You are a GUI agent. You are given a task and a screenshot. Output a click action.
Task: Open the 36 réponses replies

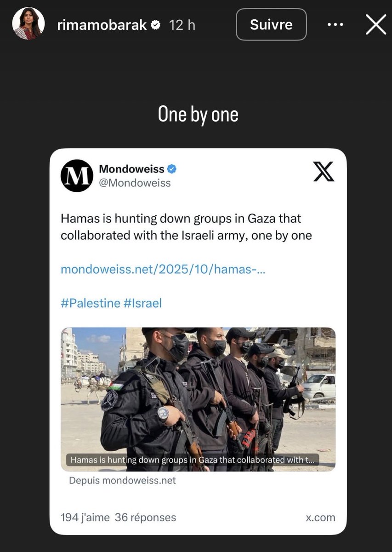[x=145, y=517]
